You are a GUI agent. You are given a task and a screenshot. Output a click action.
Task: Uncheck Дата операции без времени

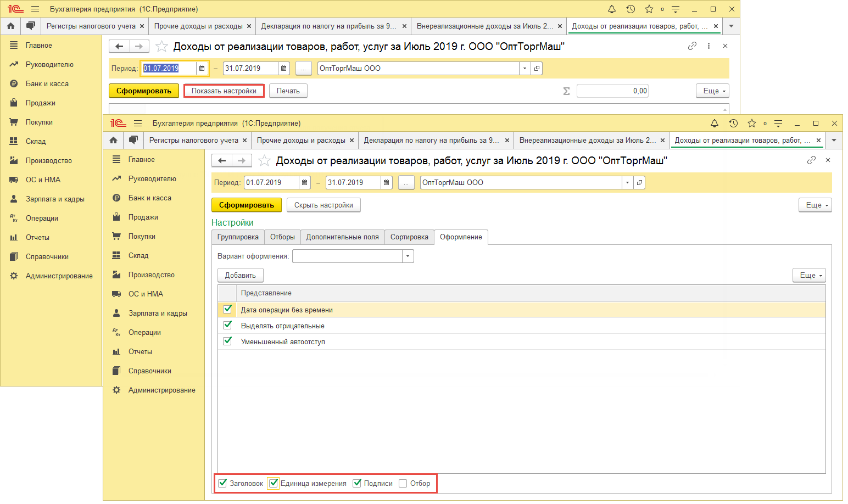[227, 309]
